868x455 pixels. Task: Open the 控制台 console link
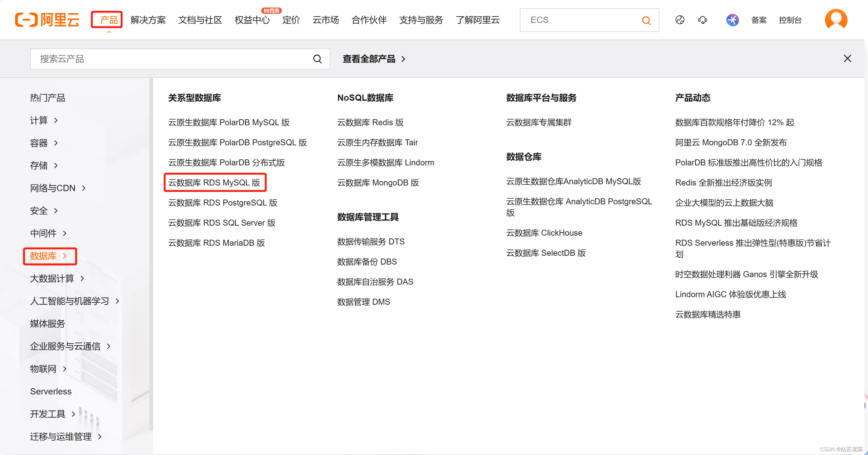click(x=790, y=20)
